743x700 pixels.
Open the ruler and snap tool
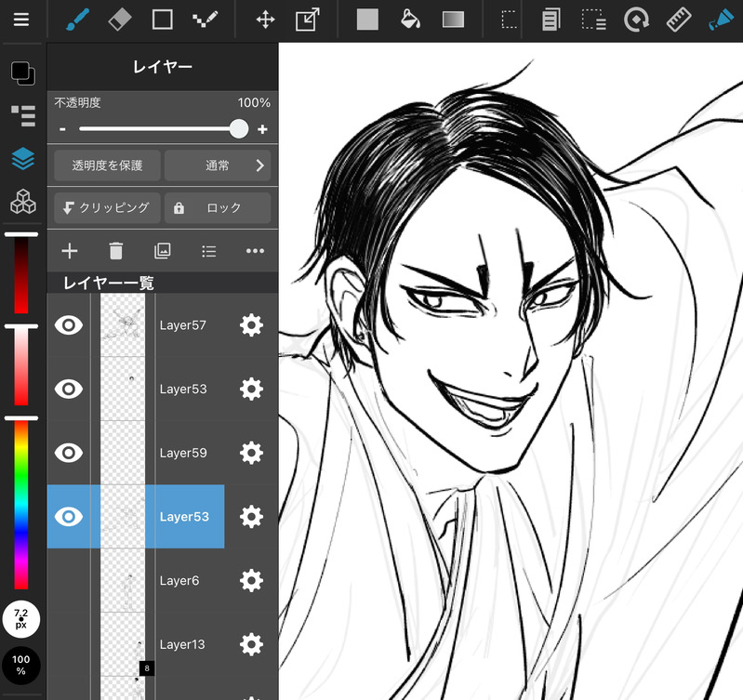[x=679, y=20]
